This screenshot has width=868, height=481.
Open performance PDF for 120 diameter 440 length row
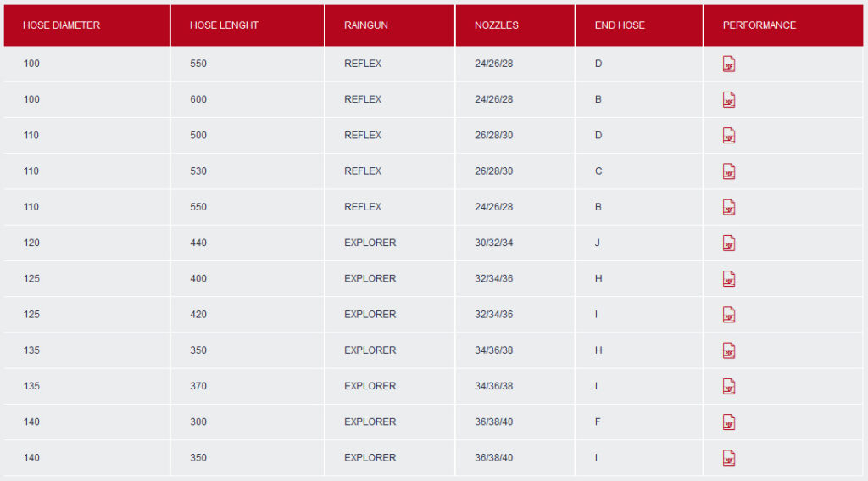[728, 243]
